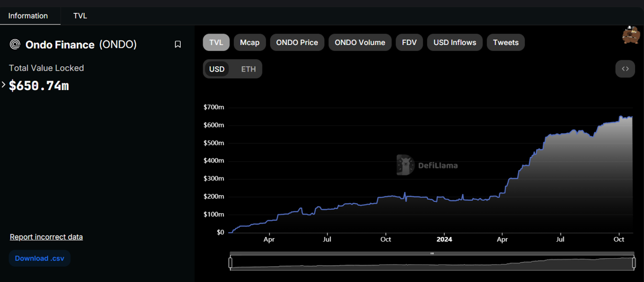Click the right handle of range slider
This screenshot has height=282, width=644.
click(634, 263)
